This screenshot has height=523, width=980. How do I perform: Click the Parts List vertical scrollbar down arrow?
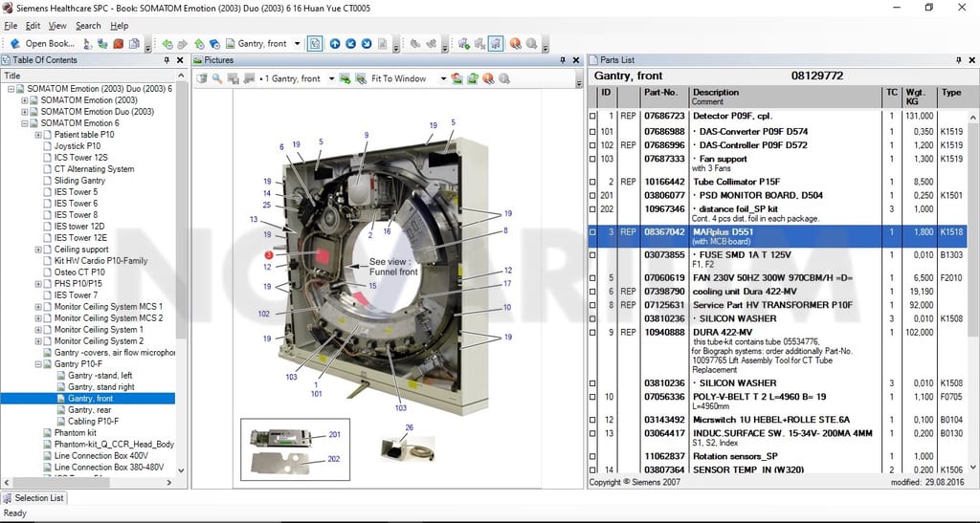point(972,468)
